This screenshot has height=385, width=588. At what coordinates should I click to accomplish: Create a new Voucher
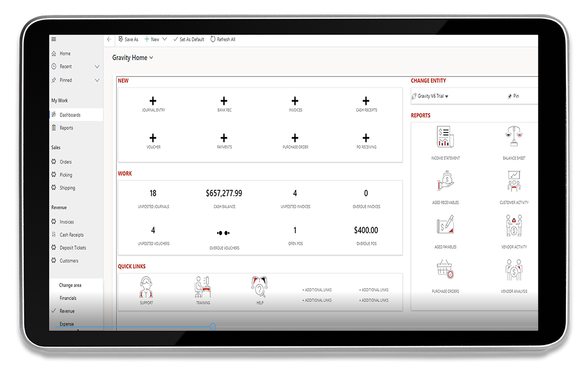153,141
